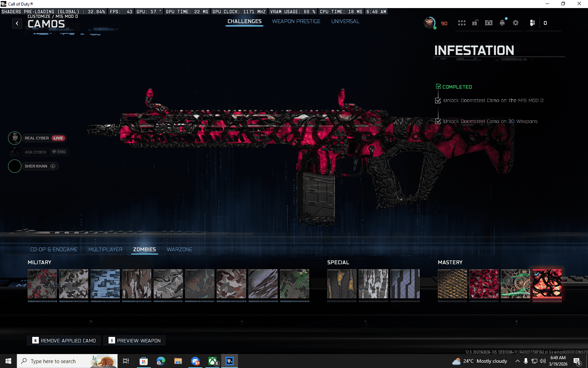Image resolution: width=588 pixels, height=368 pixels.
Task: Click the player profile avatar
Action: pyautogui.click(x=429, y=23)
